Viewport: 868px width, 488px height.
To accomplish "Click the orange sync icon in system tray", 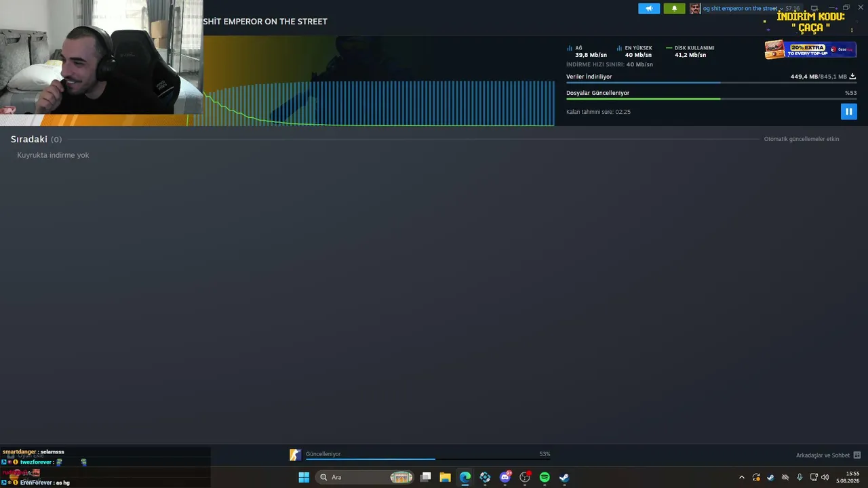I will (756, 477).
